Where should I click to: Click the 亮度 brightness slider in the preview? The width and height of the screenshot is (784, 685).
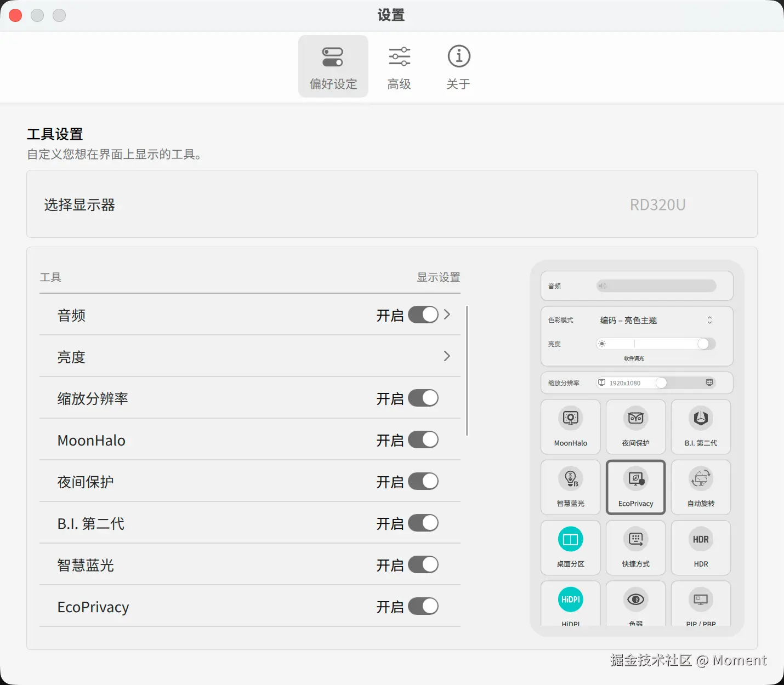tap(656, 344)
